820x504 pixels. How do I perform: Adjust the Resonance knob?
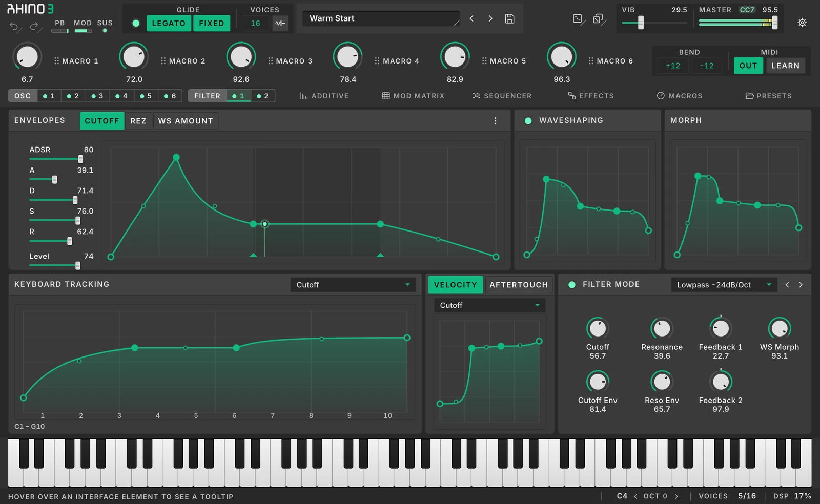point(662,328)
